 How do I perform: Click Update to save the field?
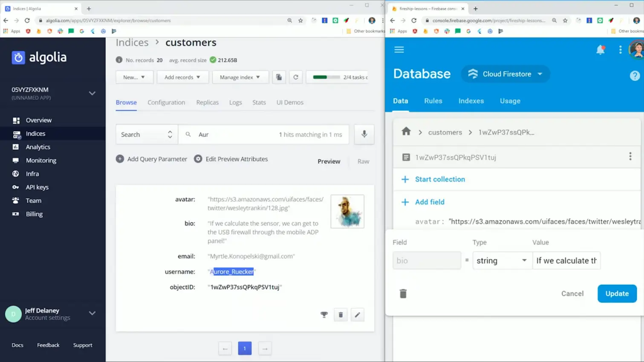click(617, 293)
